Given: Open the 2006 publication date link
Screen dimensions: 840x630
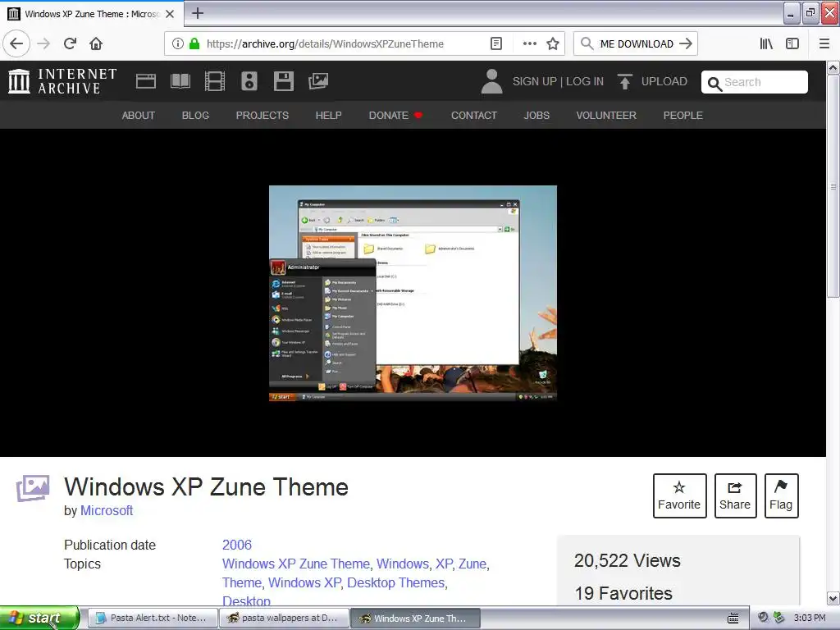Looking at the screenshot, I should (237, 545).
